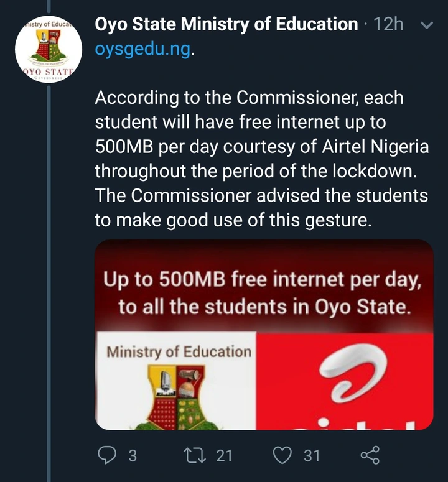Image resolution: width=448 pixels, height=482 pixels.
Task: Open the 500MB free internet image
Action: [x=264, y=335]
